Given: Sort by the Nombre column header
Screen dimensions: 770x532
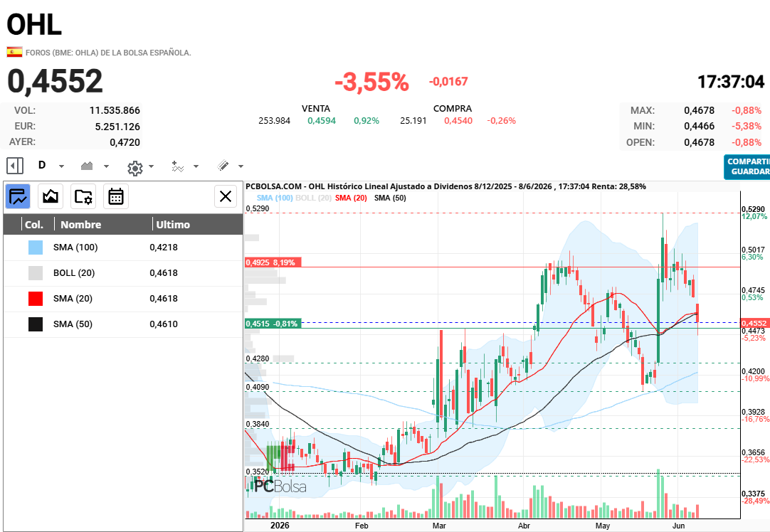Looking at the screenshot, I should coord(81,224).
